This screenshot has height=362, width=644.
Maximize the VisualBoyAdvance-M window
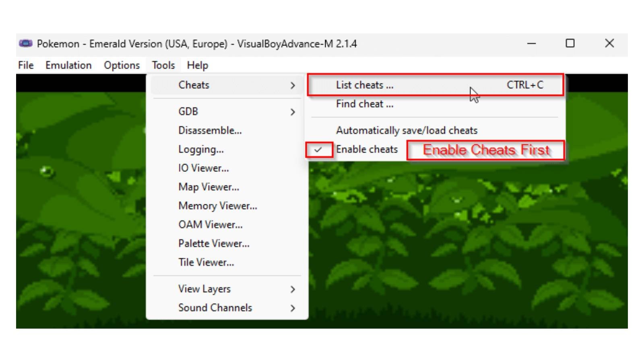[570, 43]
